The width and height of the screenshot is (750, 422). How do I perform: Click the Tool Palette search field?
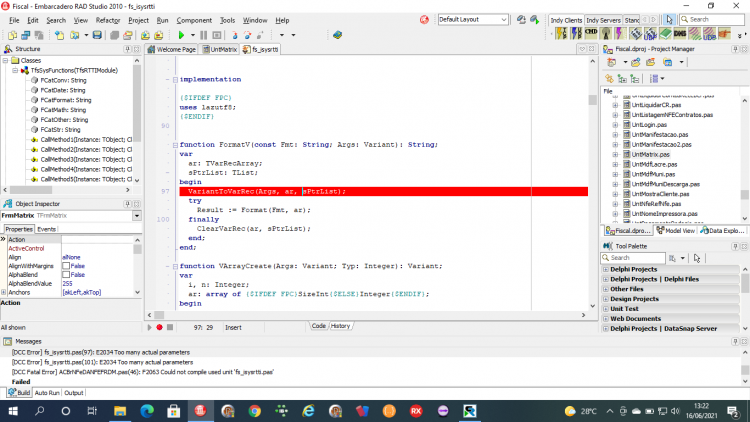point(633,258)
